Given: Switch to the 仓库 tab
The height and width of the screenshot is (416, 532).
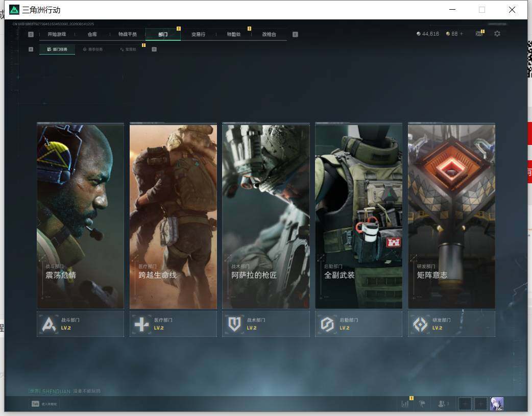Looking at the screenshot, I should click(92, 34).
